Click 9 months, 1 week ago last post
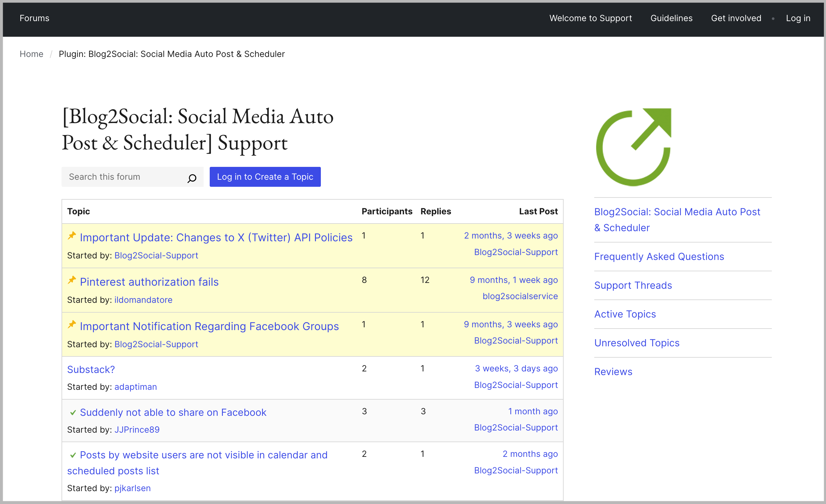Image resolution: width=826 pixels, height=504 pixels. click(x=513, y=280)
